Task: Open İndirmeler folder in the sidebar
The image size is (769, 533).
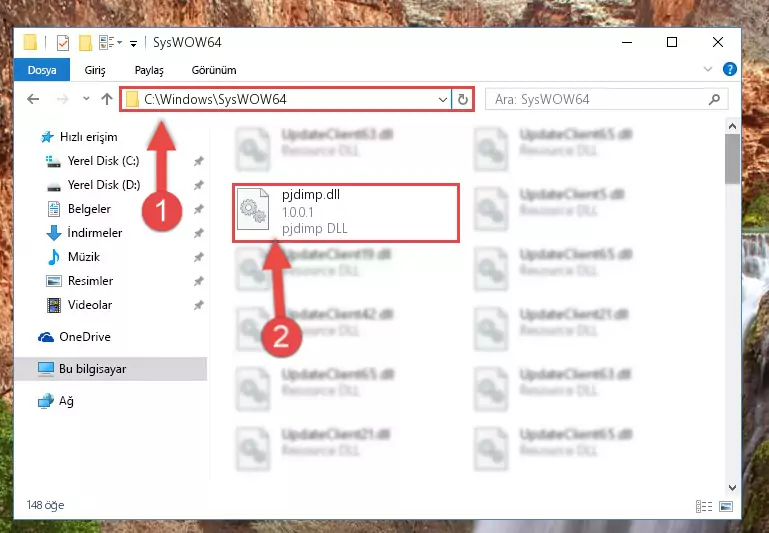Action: pyautogui.click(x=95, y=233)
